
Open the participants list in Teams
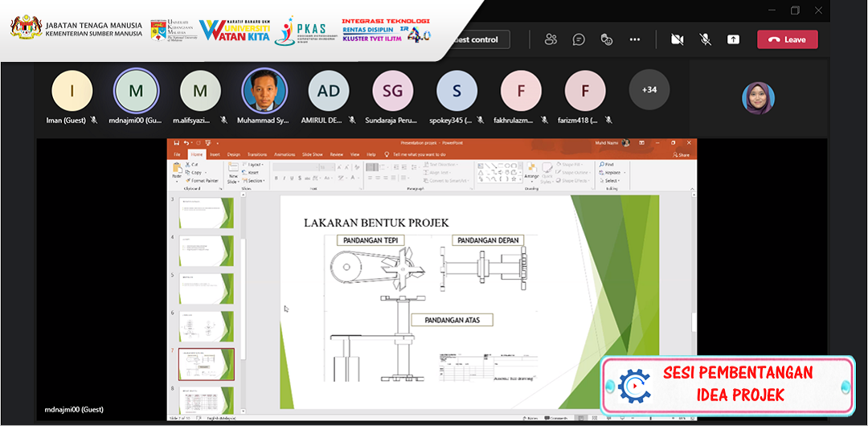(x=551, y=39)
